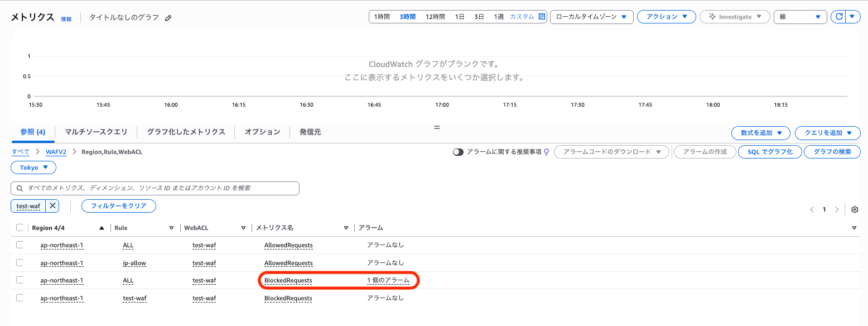Check the ip-allow AllowedRequests row
This screenshot has width=868, height=326.
tap(20, 262)
